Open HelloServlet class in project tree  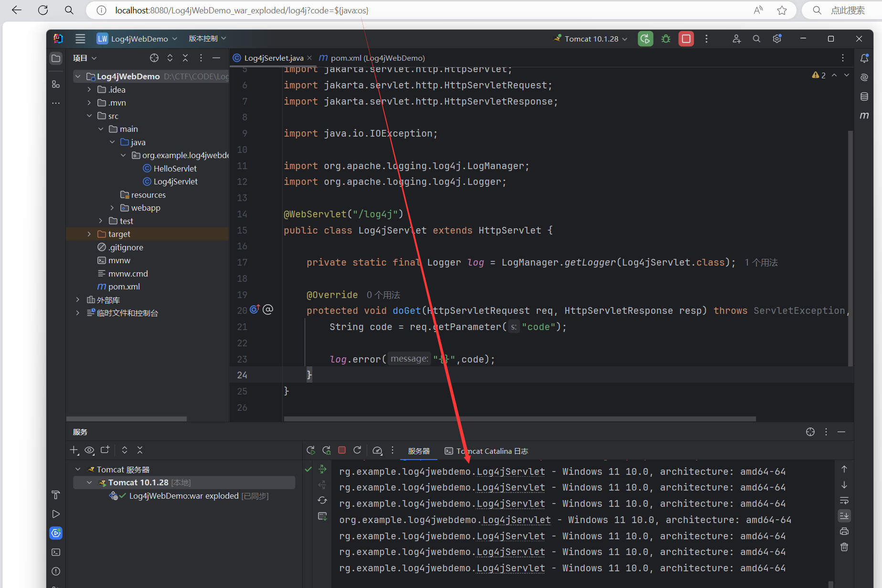coord(175,169)
